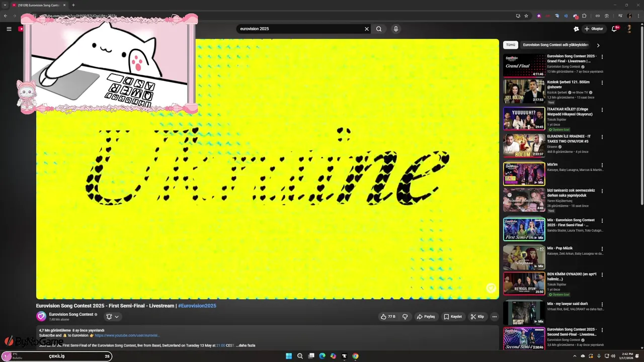Expand description with ...daha fazla
Screen dimensions: 644x362
point(246,345)
